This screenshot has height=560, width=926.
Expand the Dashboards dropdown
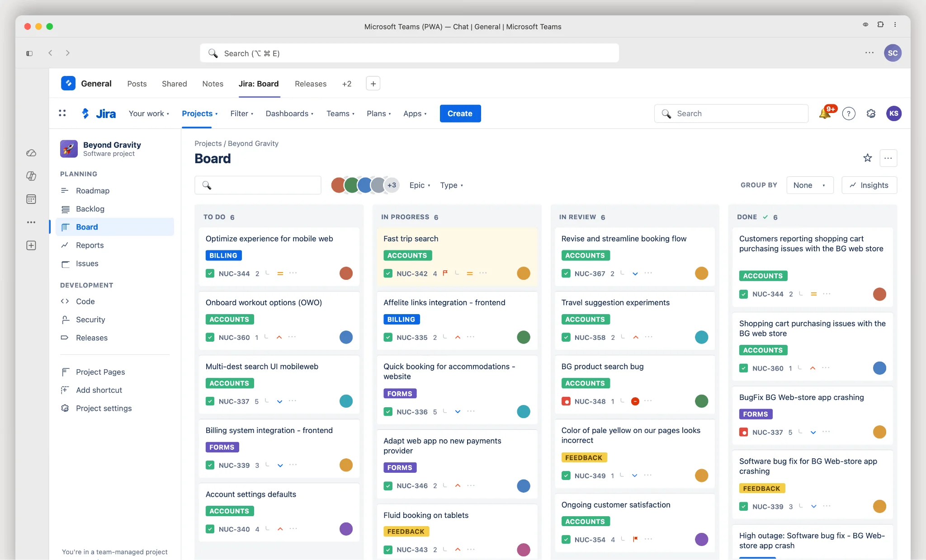(289, 113)
